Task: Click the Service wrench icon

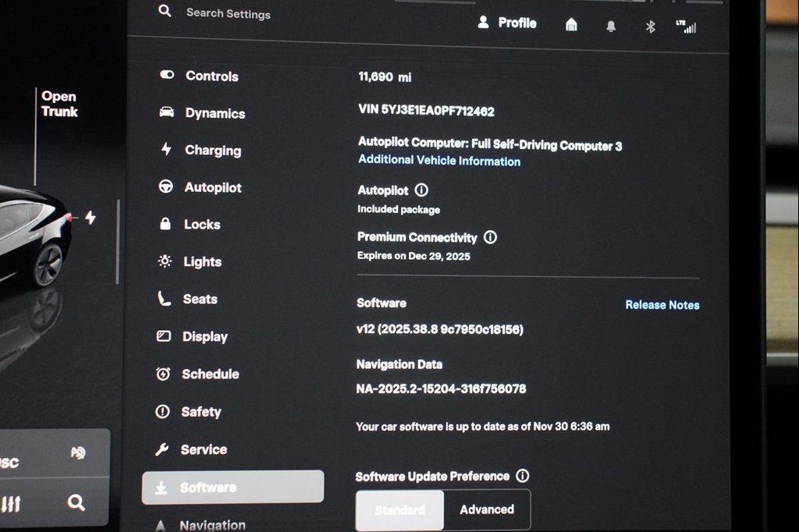Action: pos(165,449)
